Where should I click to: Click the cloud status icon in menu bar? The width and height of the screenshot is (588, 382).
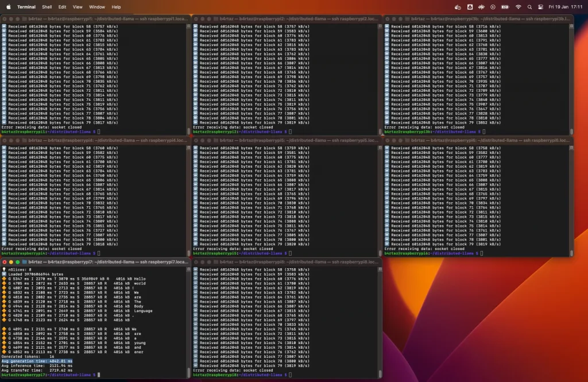pos(458,7)
